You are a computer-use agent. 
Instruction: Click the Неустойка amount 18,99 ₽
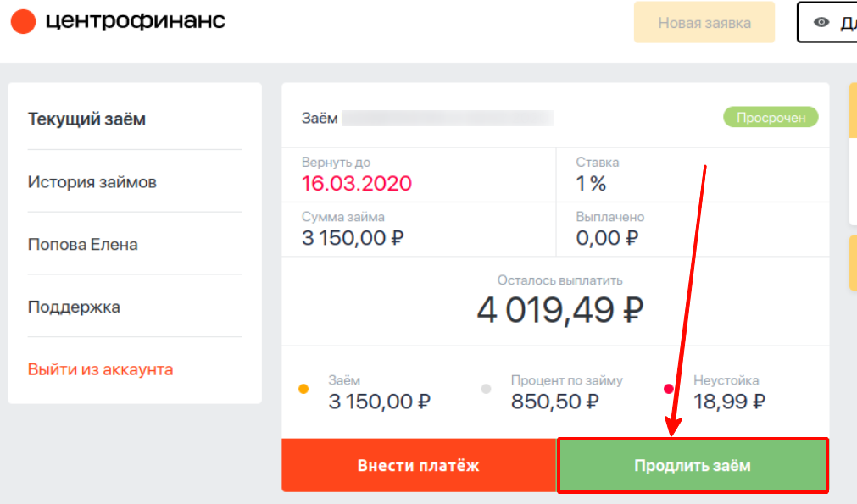click(729, 402)
